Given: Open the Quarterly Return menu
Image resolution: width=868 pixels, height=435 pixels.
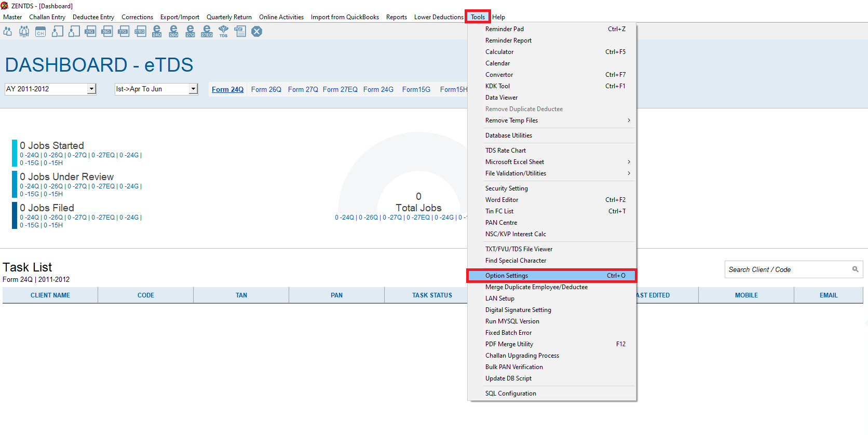Looking at the screenshot, I should 229,17.
